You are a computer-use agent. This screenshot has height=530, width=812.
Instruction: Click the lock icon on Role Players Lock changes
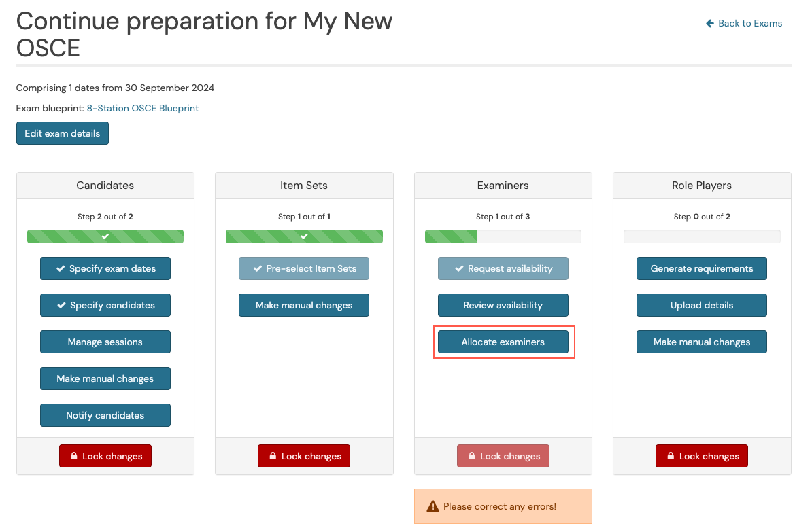tap(670, 456)
